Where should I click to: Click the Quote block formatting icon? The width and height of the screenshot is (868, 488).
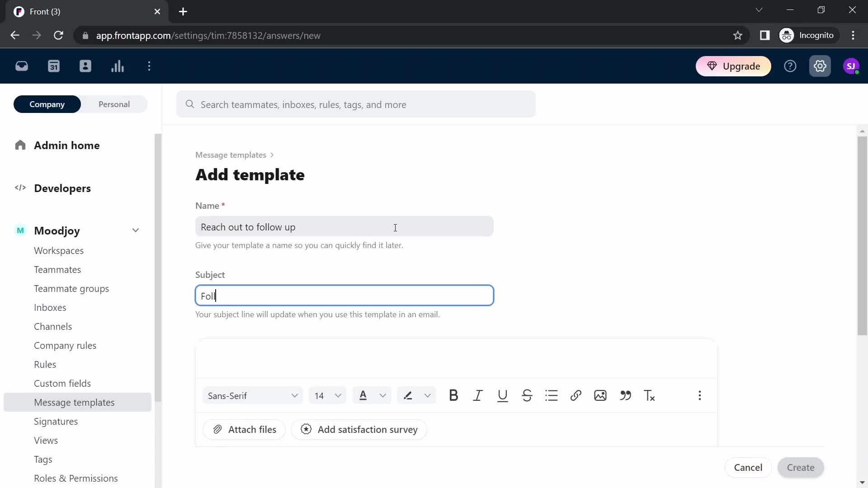pyautogui.click(x=625, y=395)
